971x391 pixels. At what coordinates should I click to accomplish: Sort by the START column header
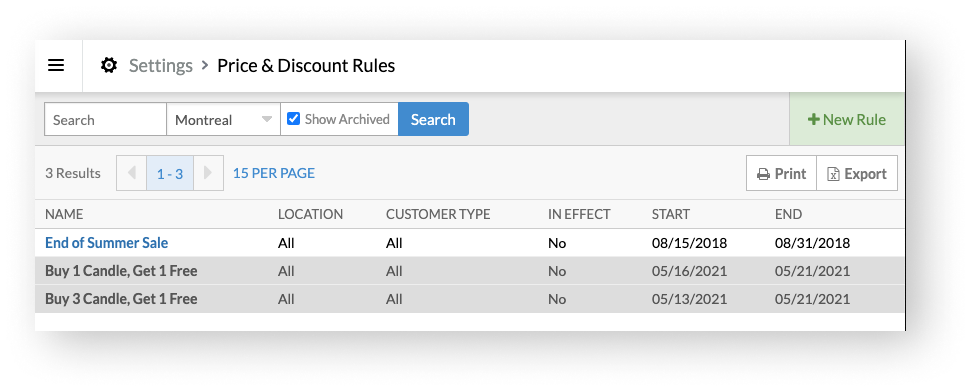671,214
